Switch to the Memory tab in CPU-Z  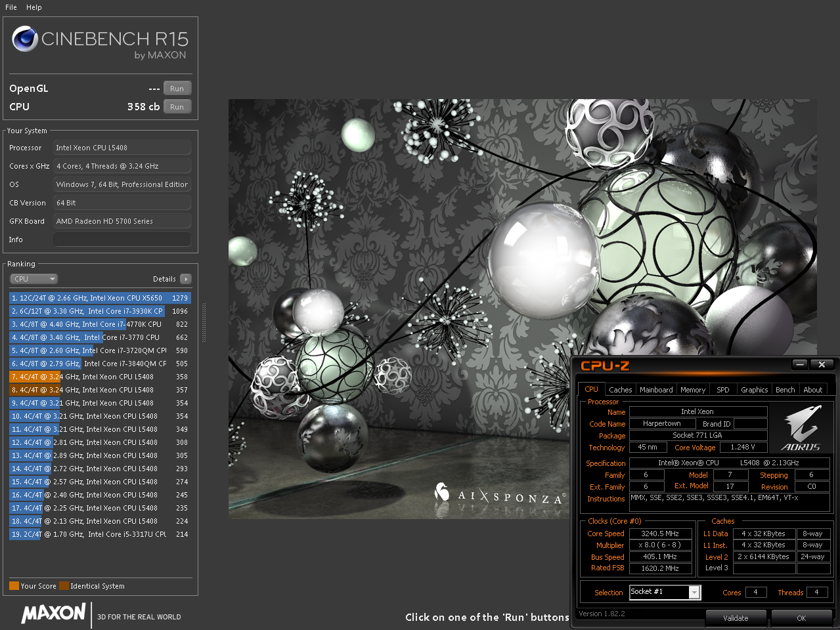[x=693, y=390]
